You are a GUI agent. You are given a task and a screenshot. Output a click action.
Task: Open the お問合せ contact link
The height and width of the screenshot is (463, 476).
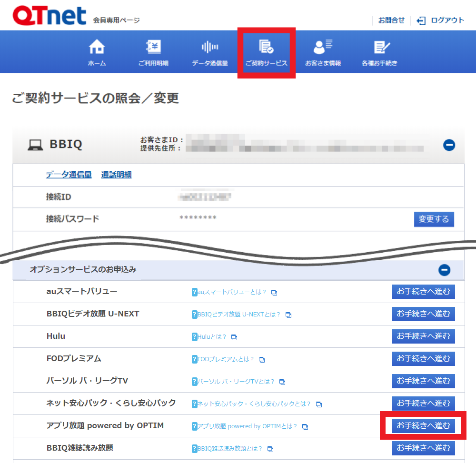pos(391,20)
